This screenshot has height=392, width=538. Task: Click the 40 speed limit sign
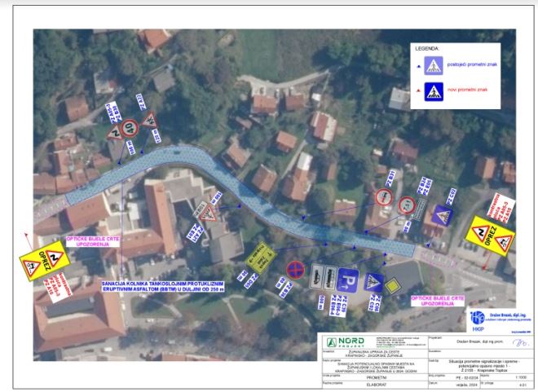(130, 127)
